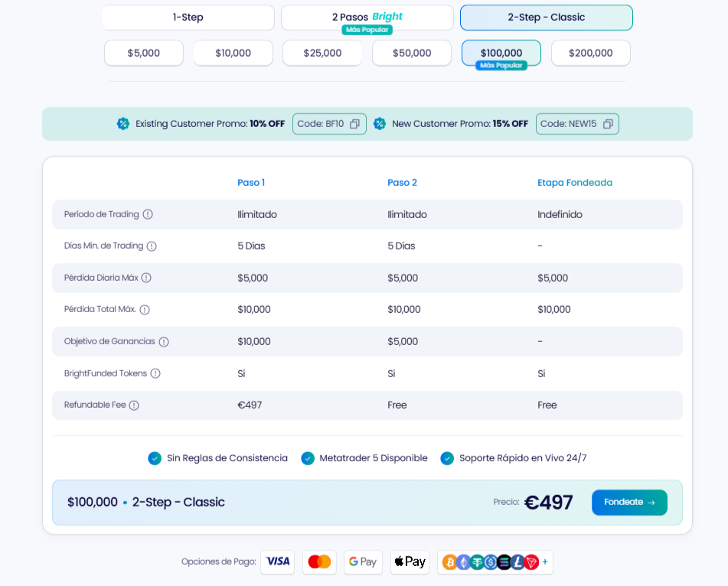Image resolution: width=728 pixels, height=586 pixels.
Task: Choose the $25,000 account size
Action: [323, 53]
